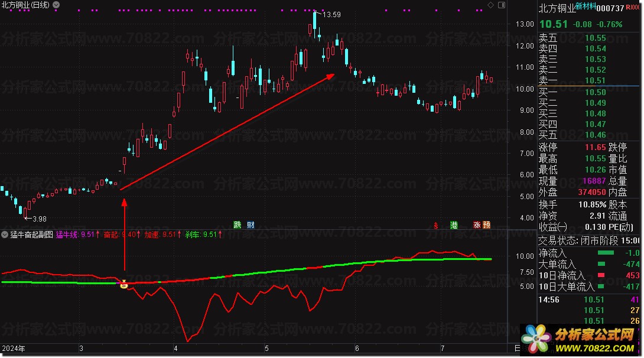Click the 换手 turnover rate 10.85%
The image size is (644, 358).
click(592, 204)
